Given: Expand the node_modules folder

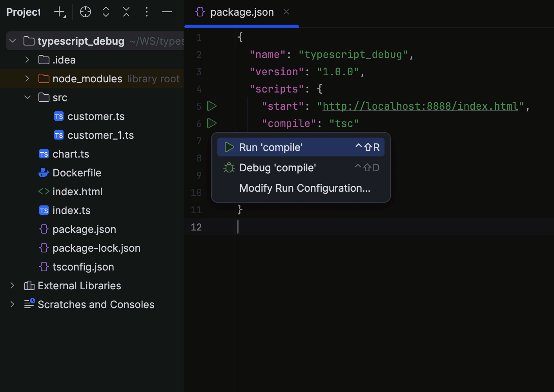Looking at the screenshot, I should (x=27, y=78).
